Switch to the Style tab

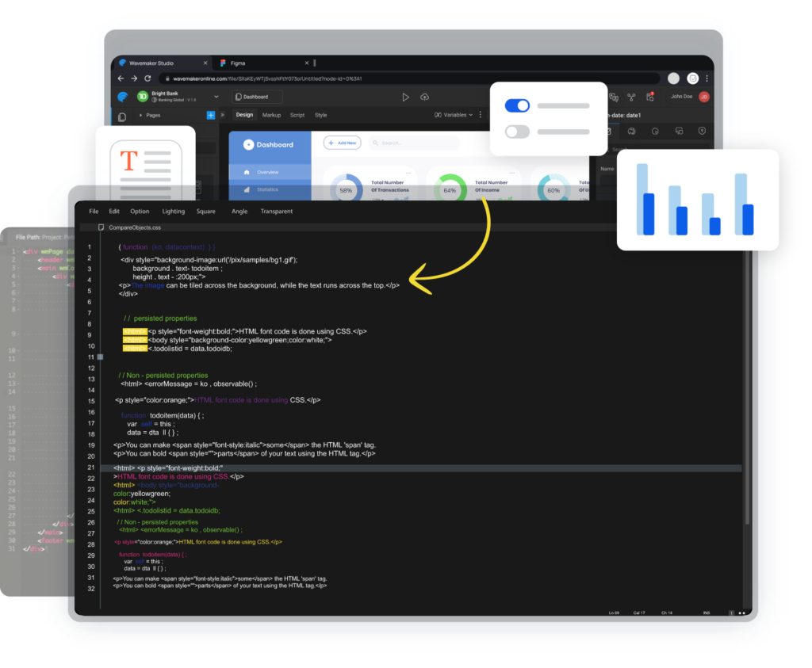[320, 115]
